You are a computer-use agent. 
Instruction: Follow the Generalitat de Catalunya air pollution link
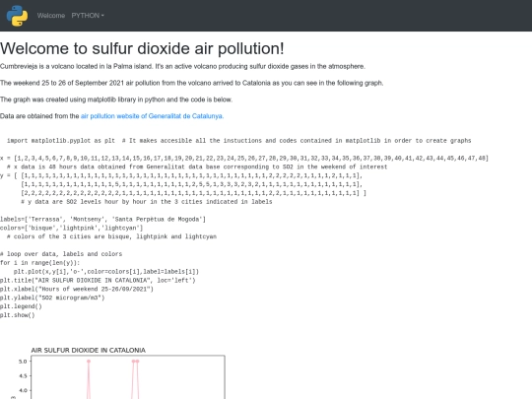pos(152,116)
